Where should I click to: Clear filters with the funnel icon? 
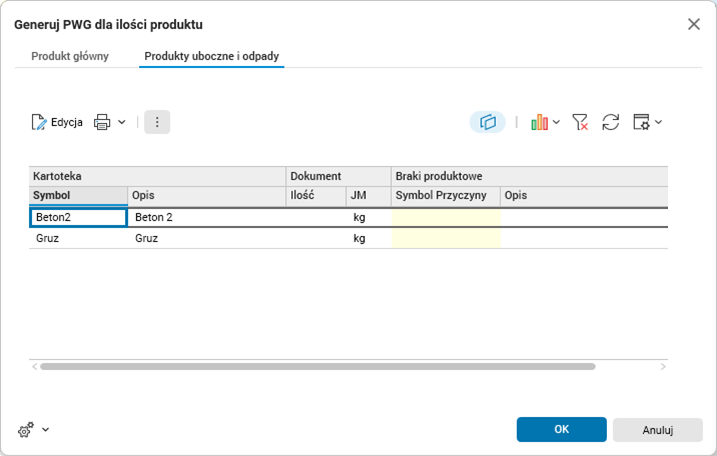[x=580, y=122]
